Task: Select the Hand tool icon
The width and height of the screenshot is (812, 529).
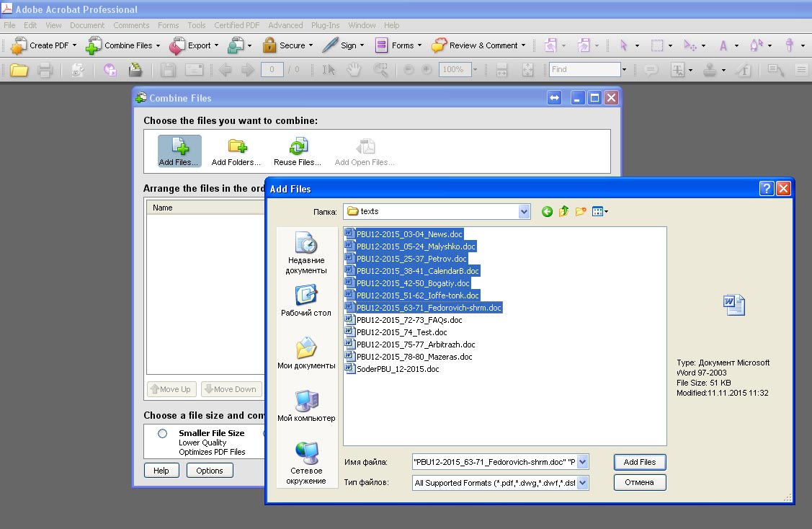Action: (x=354, y=69)
